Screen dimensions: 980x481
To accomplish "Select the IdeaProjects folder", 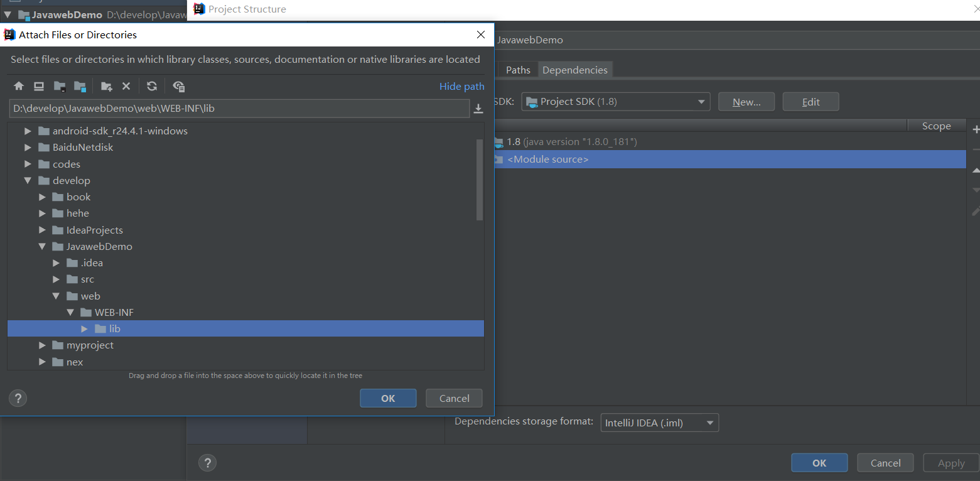I will point(94,230).
